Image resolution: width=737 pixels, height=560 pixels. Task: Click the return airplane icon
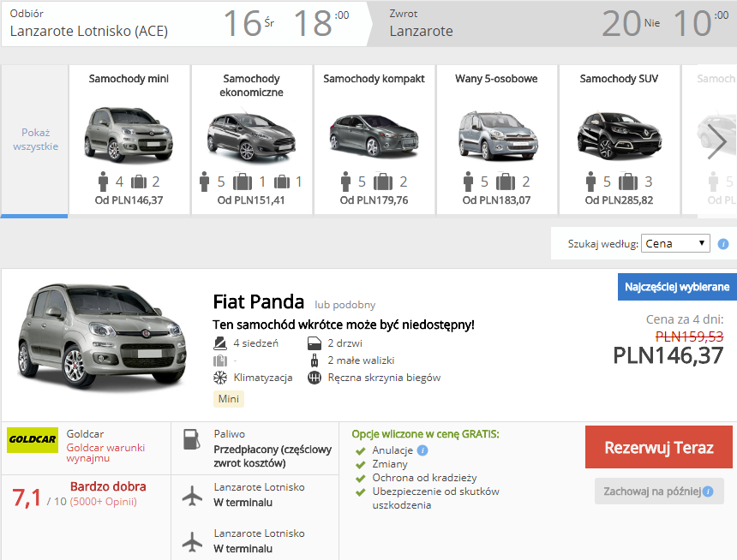pos(192,542)
